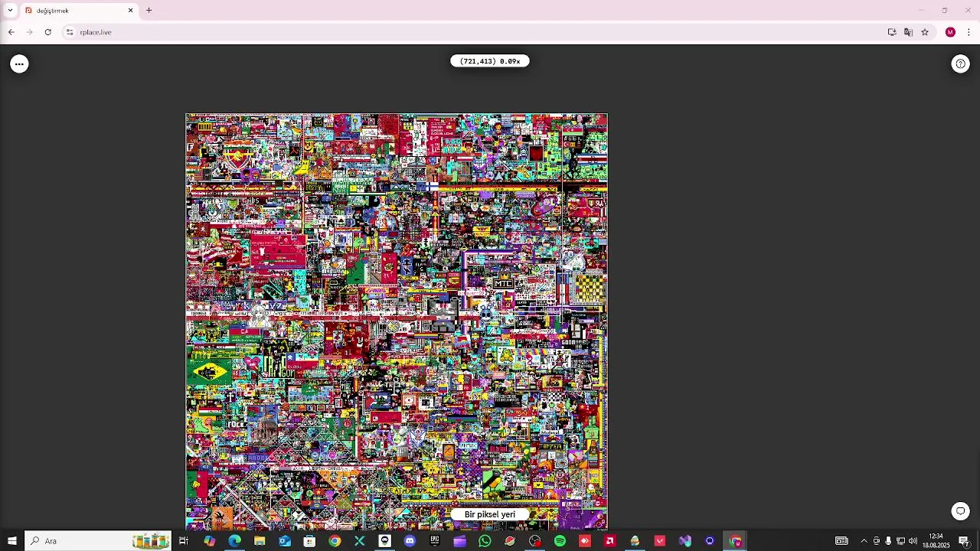This screenshot has width=980, height=551.
Task: Open the three-dots more options menu on canvas
Action: (x=20, y=64)
